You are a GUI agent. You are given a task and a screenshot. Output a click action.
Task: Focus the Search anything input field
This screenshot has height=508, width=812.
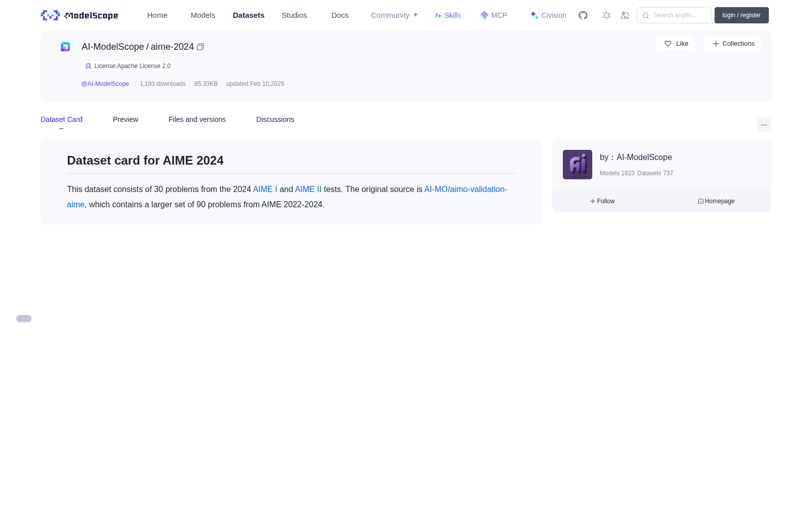(674, 15)
